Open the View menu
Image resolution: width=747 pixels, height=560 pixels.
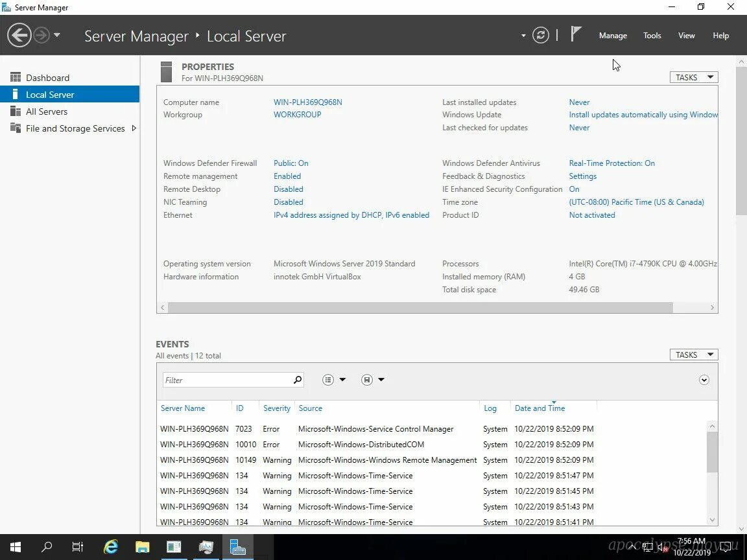click(x=686, y=36)
